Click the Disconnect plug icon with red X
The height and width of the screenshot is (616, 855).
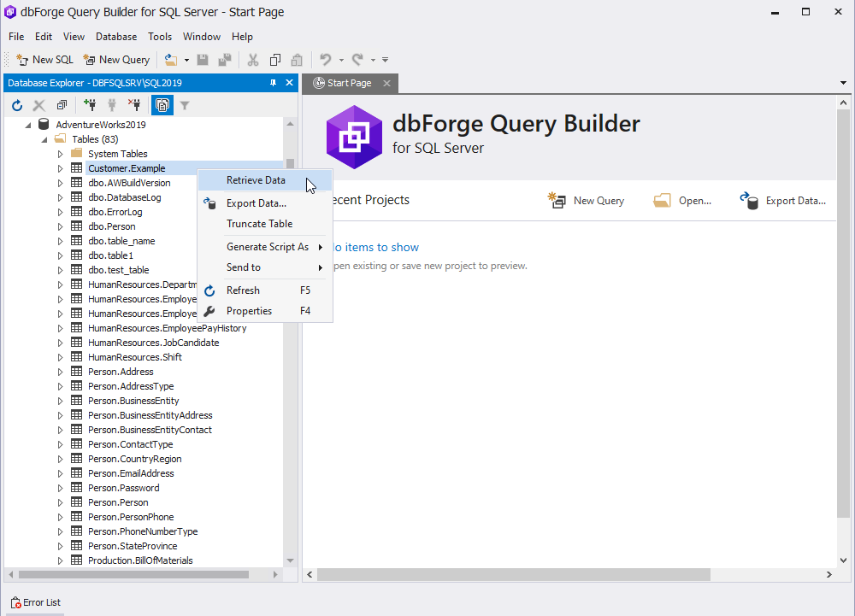[134, 105]
